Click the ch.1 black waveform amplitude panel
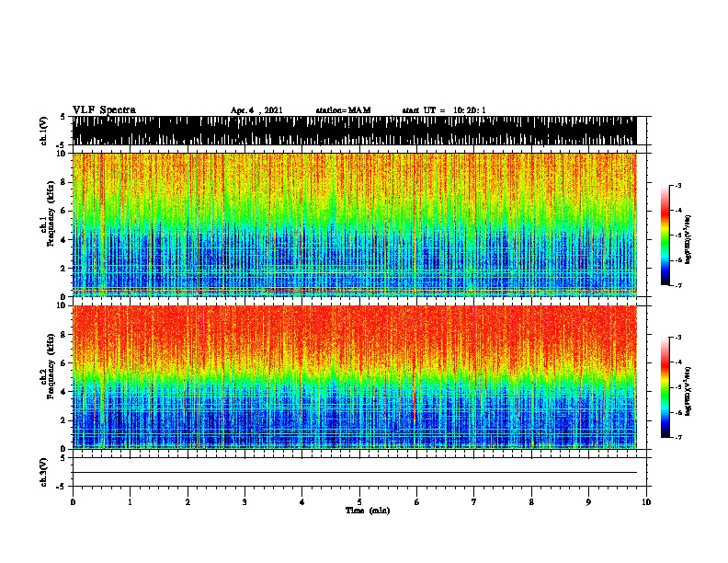 tap(354, 131)
